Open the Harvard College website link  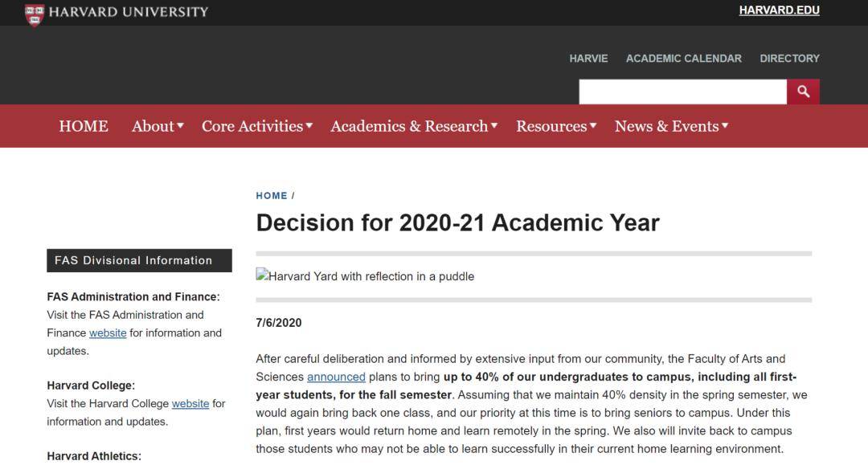(x=190, y=403)
